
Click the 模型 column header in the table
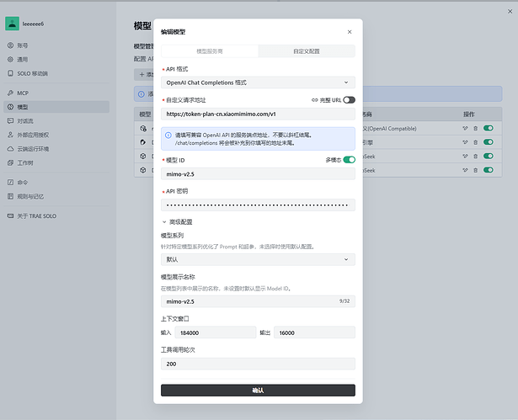tap(145, 114)
